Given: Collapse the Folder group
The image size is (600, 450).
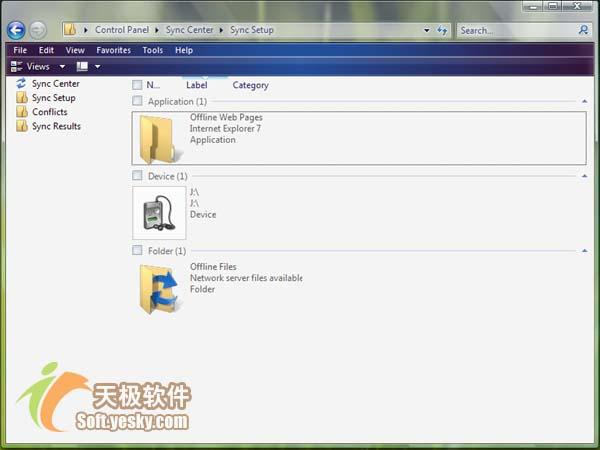Looking at the screenshot, I should [584, 251].
